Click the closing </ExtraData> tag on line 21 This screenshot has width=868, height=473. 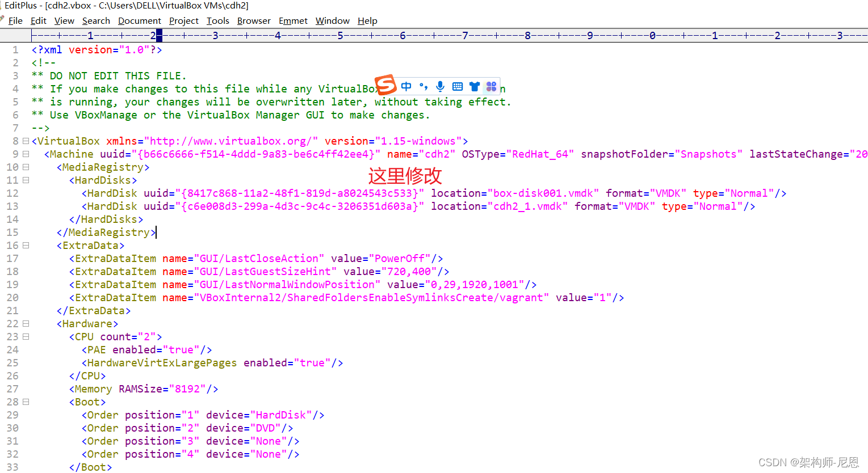coord(94,311)
